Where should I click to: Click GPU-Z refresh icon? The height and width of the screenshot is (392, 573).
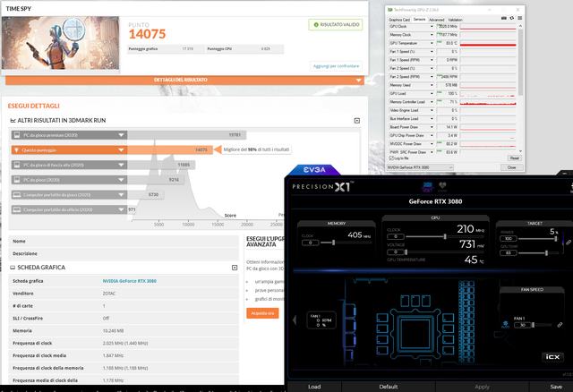pyautogui.click(x=512, y=18)
